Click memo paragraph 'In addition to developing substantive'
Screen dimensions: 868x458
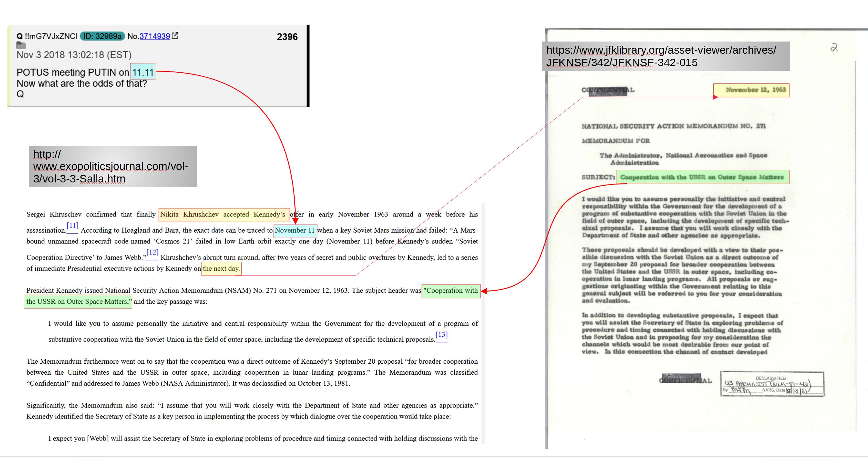(682, 333)
